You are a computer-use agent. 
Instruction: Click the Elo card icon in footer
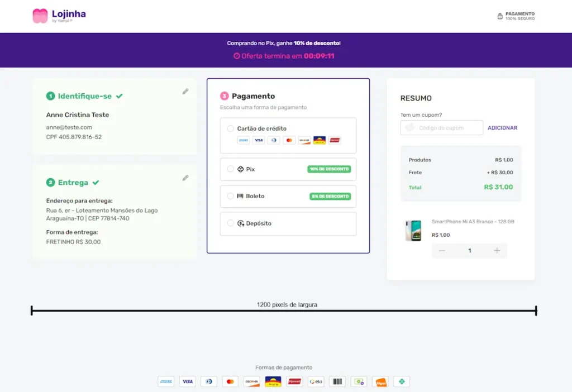click(316, 382)
